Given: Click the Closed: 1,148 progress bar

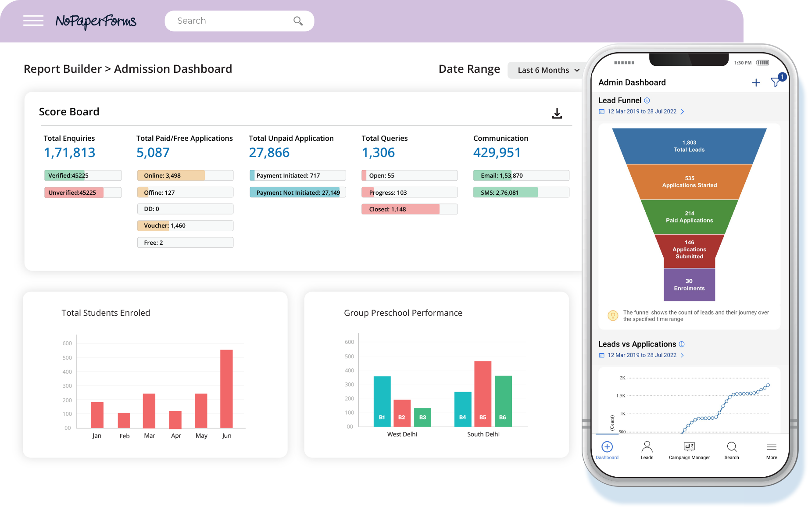Looking at the screenshot, I should [409, 209].
